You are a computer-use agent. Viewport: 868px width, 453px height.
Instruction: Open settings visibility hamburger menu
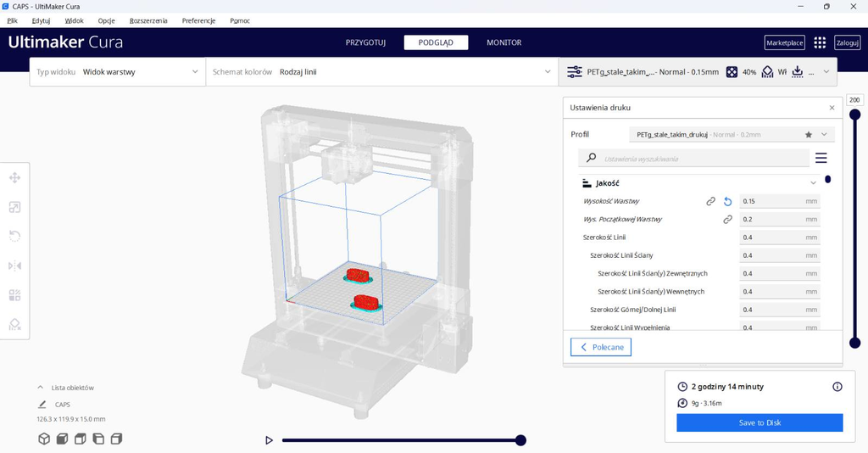[x=821, y=159]
